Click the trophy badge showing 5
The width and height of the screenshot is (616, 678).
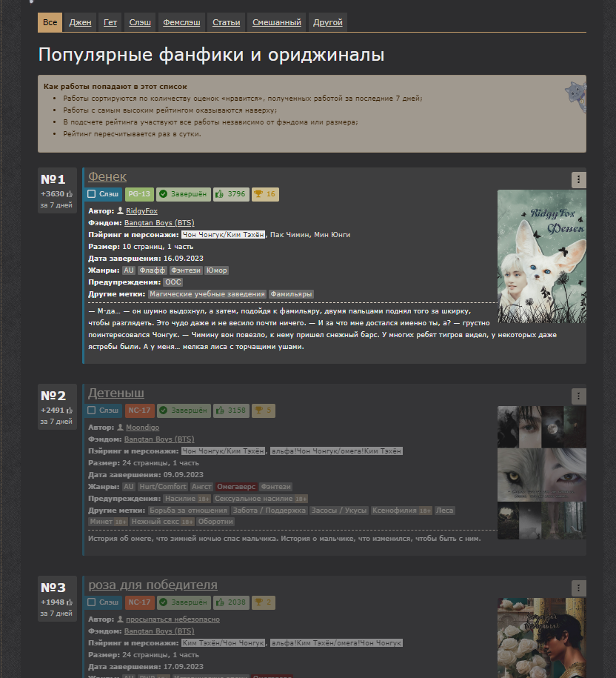pyautogui.click(x=263, y=411)
